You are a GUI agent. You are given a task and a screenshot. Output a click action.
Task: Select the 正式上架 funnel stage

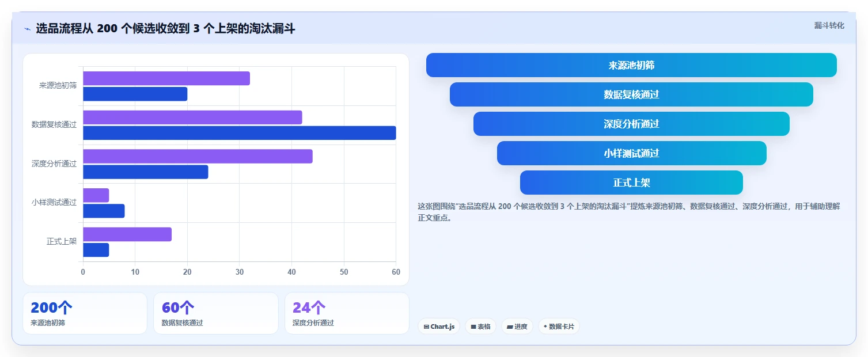click(631, 183)
